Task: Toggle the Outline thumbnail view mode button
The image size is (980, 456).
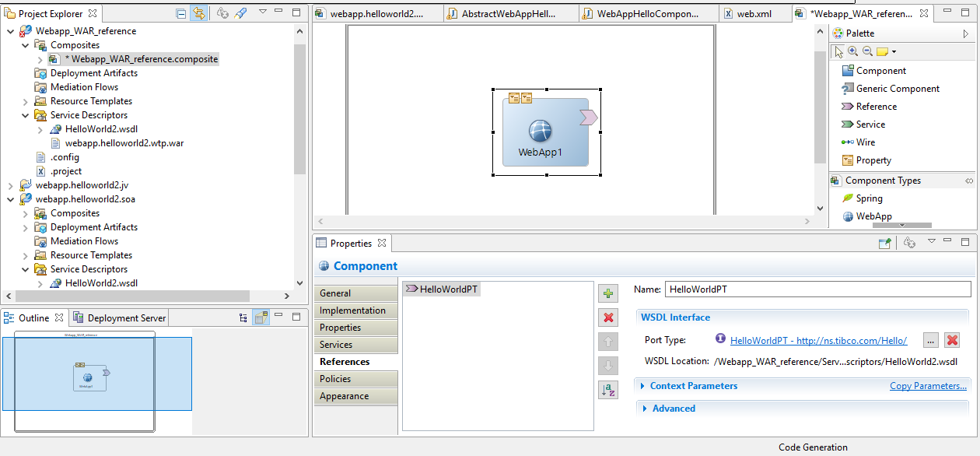Action: tap(261, 317)
